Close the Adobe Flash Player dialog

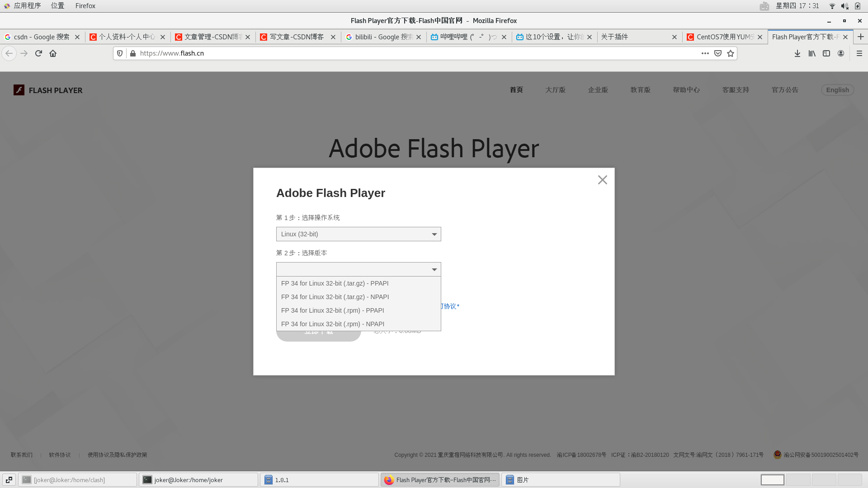point(602,180)
